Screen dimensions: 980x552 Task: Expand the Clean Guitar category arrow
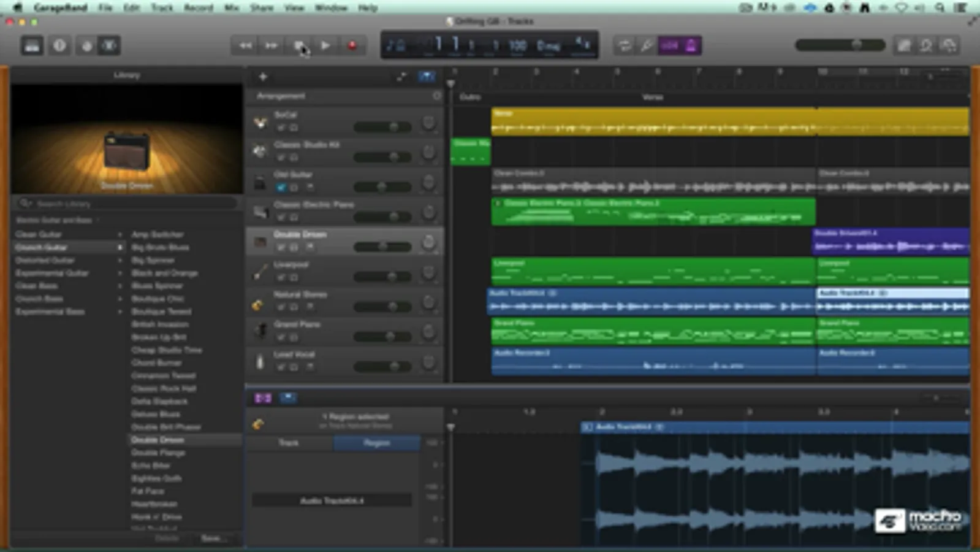[120, 234]
